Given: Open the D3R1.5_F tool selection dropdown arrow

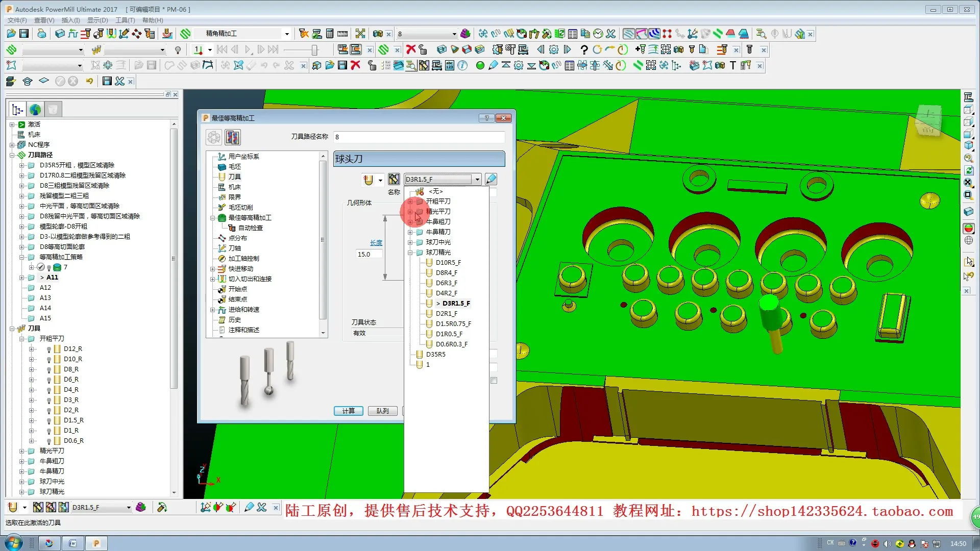Looking at the screenshot, I should click(477, 179).
